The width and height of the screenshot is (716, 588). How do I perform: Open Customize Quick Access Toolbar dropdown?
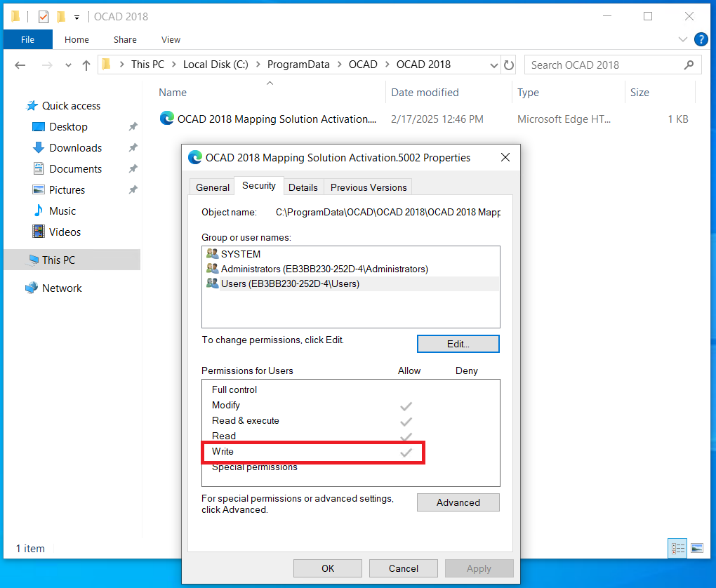click(77, 18)
